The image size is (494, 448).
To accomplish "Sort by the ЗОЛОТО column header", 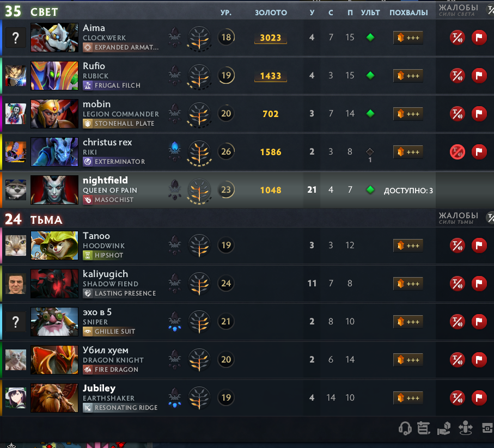I will (271, 13).
